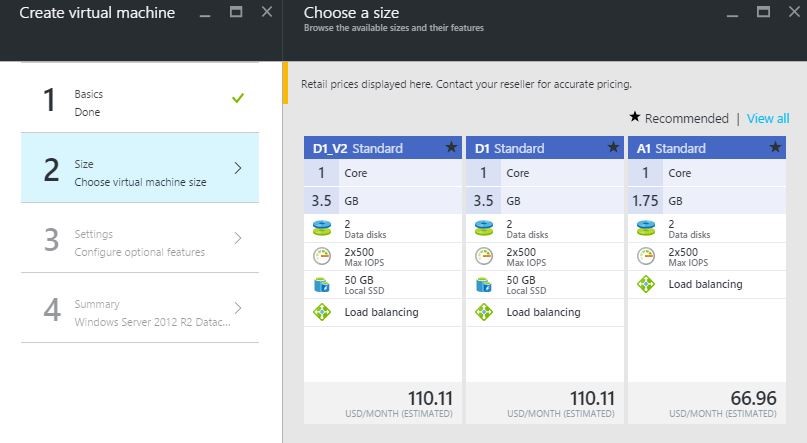Viewport: 807px width, 443px height.
Task: Click 66.96 price on A1 Standard card
Action: click(x=753, y=398)
